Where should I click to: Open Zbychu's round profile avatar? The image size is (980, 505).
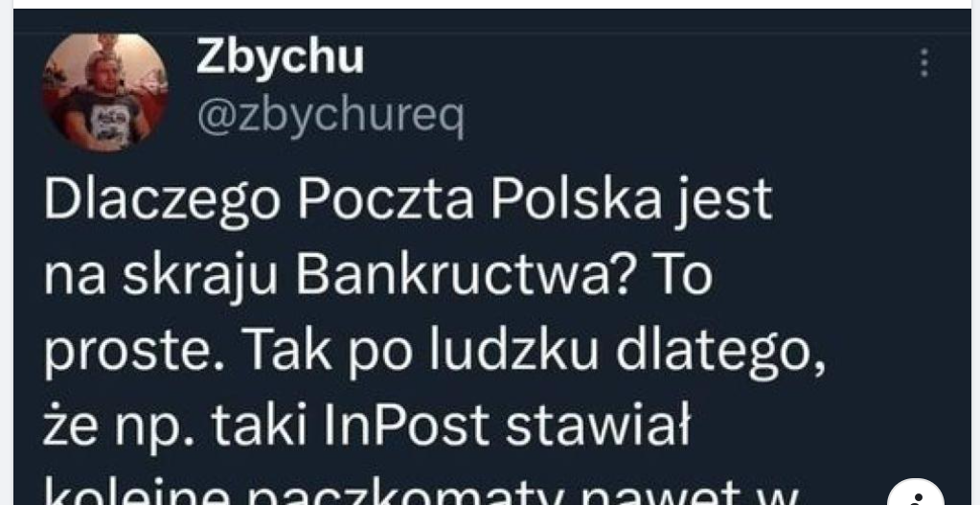[105, 92]
